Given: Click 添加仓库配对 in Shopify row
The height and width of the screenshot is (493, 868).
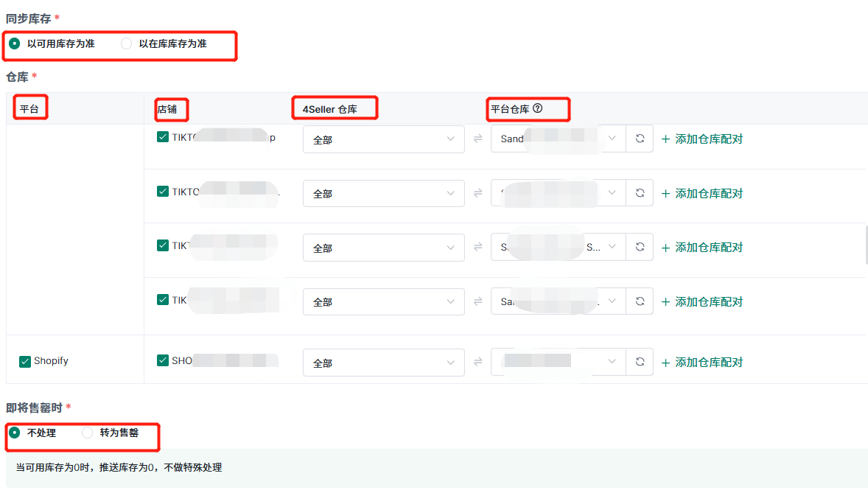Looking at the screenshot, I should (x=701, y=362).
